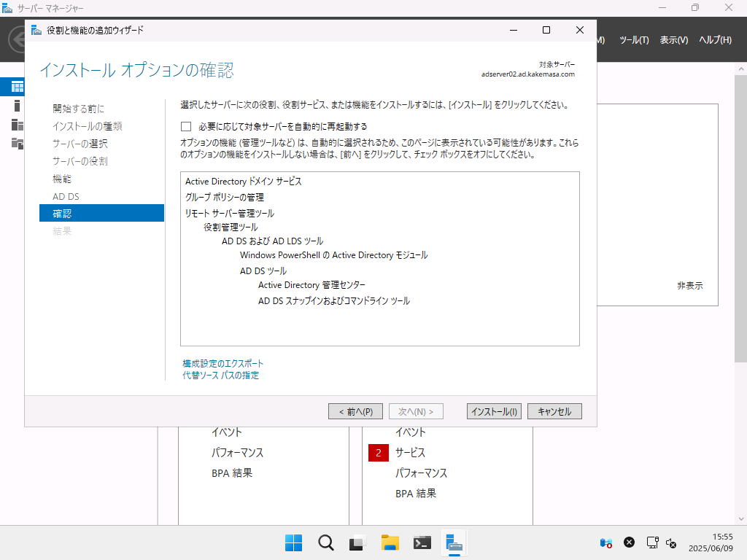Click the muted volume tray icon

pos(671,542)
